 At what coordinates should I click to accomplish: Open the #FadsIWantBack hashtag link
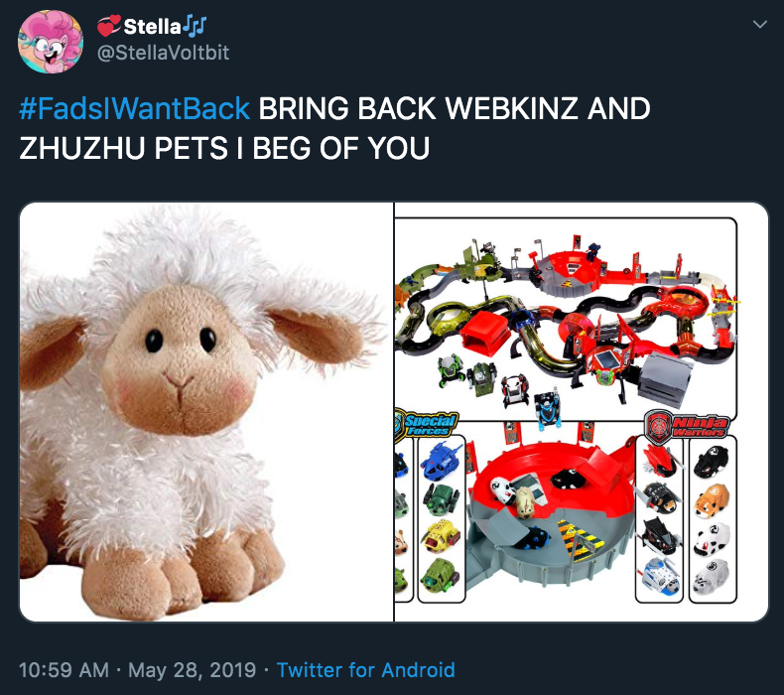point(135,108)
